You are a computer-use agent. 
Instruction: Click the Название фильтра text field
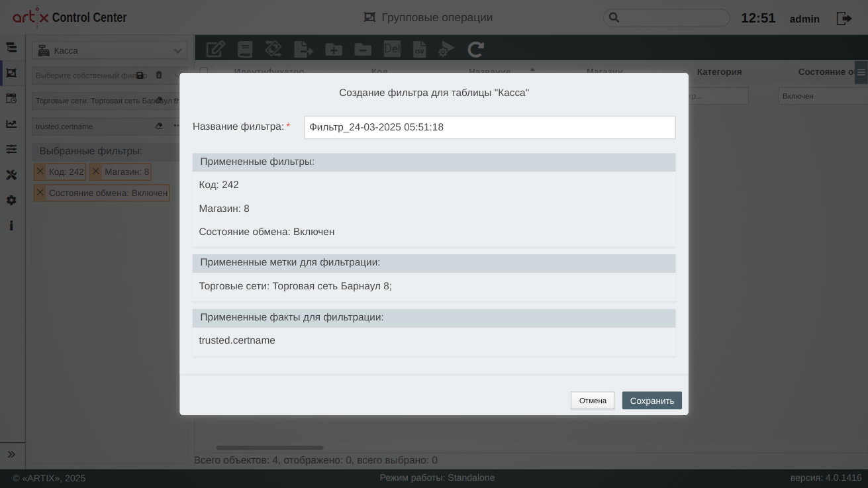(x=489, y=127)
